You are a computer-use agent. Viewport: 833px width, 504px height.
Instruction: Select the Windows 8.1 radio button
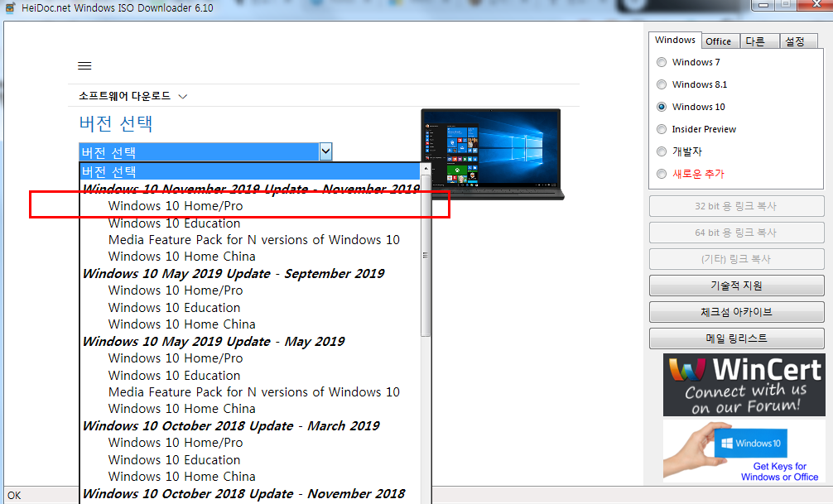(x=662, y=84)
